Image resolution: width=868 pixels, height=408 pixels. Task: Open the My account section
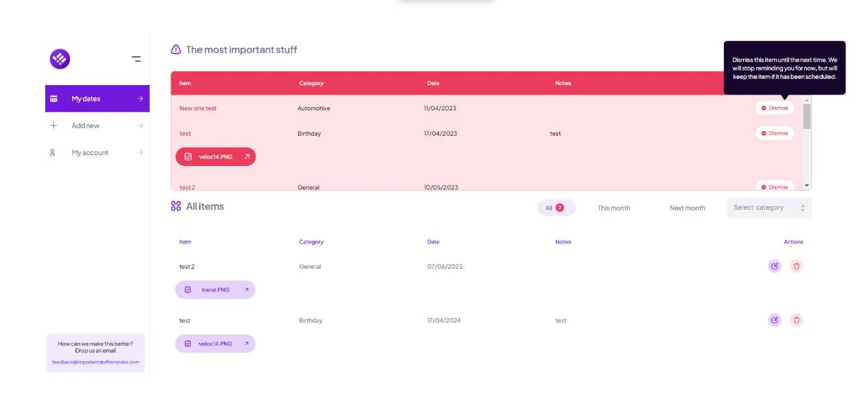tap(90, 152)
